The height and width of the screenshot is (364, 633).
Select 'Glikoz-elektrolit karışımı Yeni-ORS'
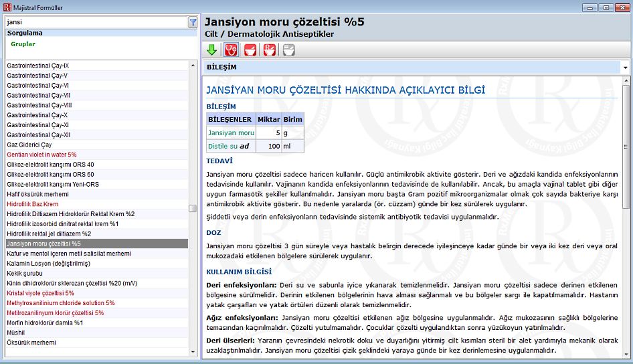tap(96, 185)
